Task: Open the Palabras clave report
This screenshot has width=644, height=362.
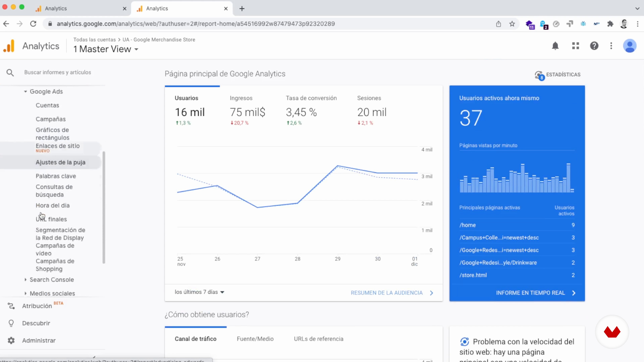Action: coord(56,176)
